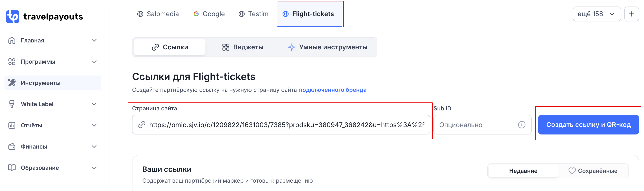Switch to the Salomedia project tab
Viewport: 644px width, 191px height.
(158, 14)
